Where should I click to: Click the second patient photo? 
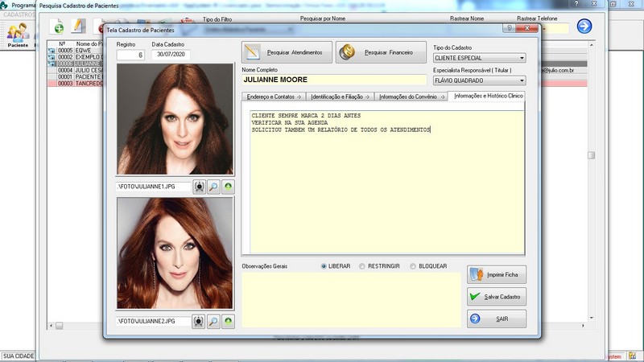pos(175,253)
